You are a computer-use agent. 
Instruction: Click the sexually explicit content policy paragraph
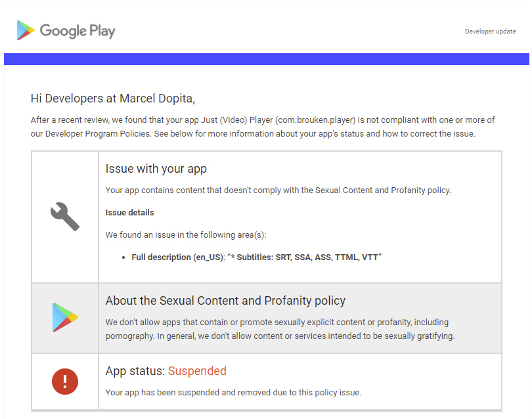[x=280, y=329]
